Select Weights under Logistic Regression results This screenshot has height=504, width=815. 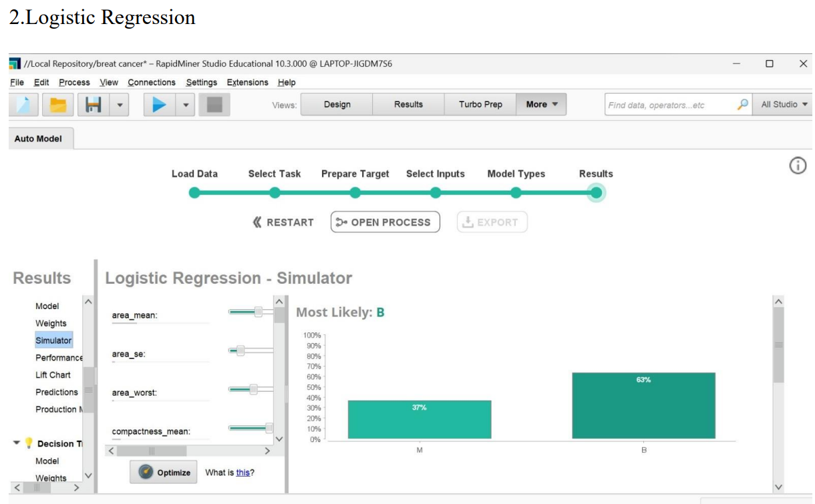click(x=51, y=323)
